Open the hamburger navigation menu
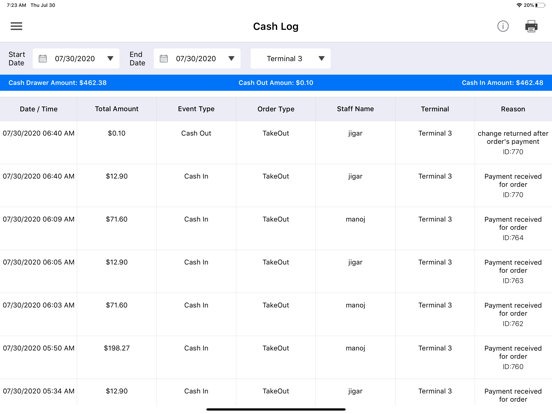The height and width of the screenshot is (414, 552). 16,26
